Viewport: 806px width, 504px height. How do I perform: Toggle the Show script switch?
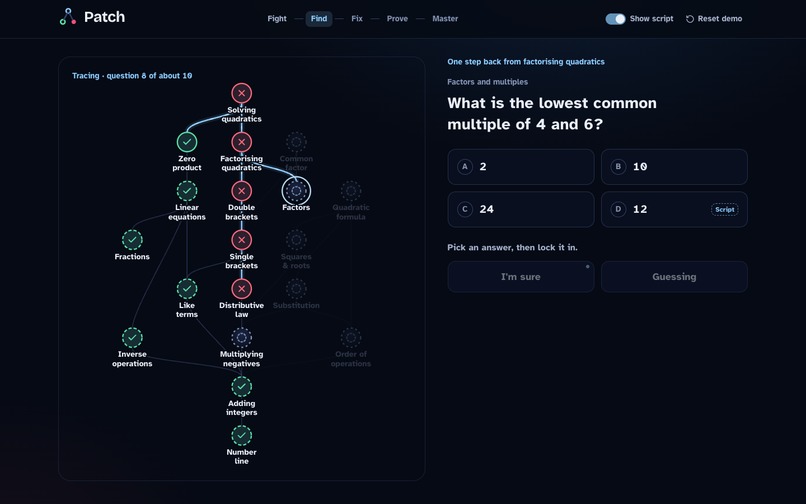(x=615, y=19)
